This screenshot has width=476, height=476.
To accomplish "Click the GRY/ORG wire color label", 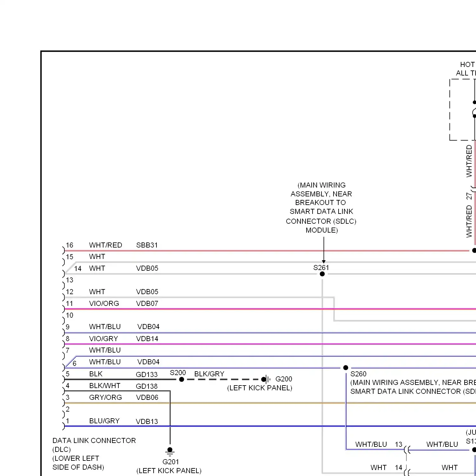I will pos(106,397).
